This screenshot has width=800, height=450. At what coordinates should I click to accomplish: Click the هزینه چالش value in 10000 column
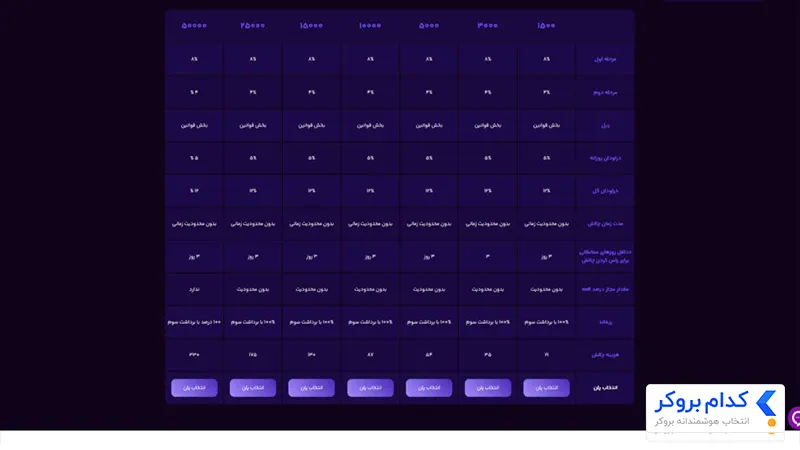(370, 355)
